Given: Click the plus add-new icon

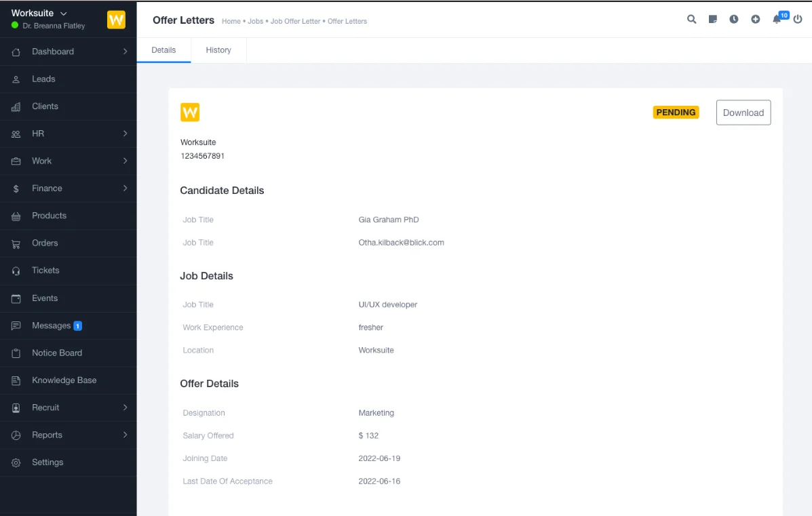Looking at the screenshot, I should [x=755, y=20].
